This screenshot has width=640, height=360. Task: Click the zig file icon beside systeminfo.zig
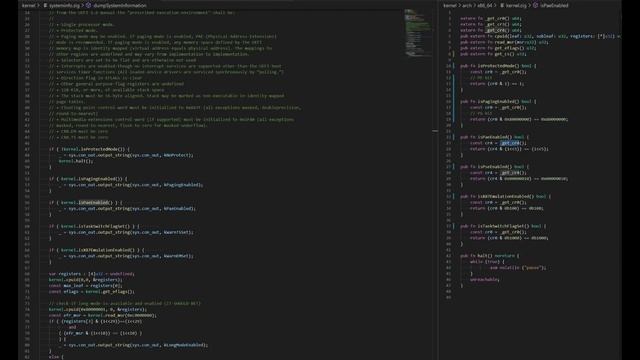[x=45, y=5]
